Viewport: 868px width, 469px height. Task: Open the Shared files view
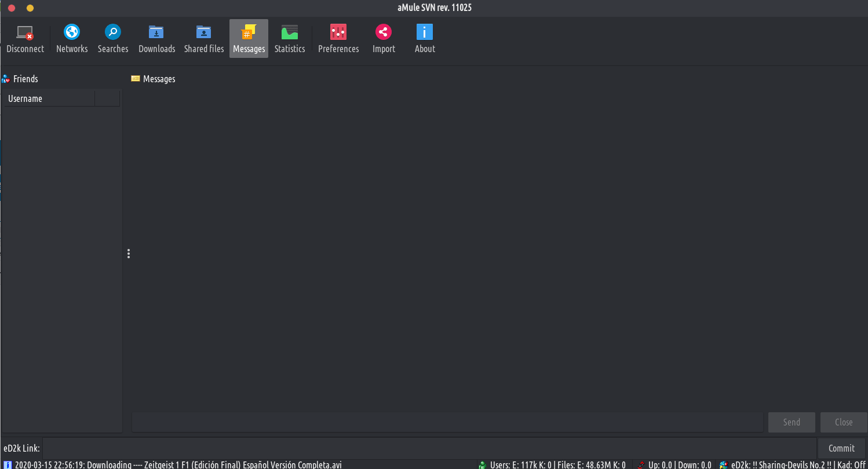(204, 39)
